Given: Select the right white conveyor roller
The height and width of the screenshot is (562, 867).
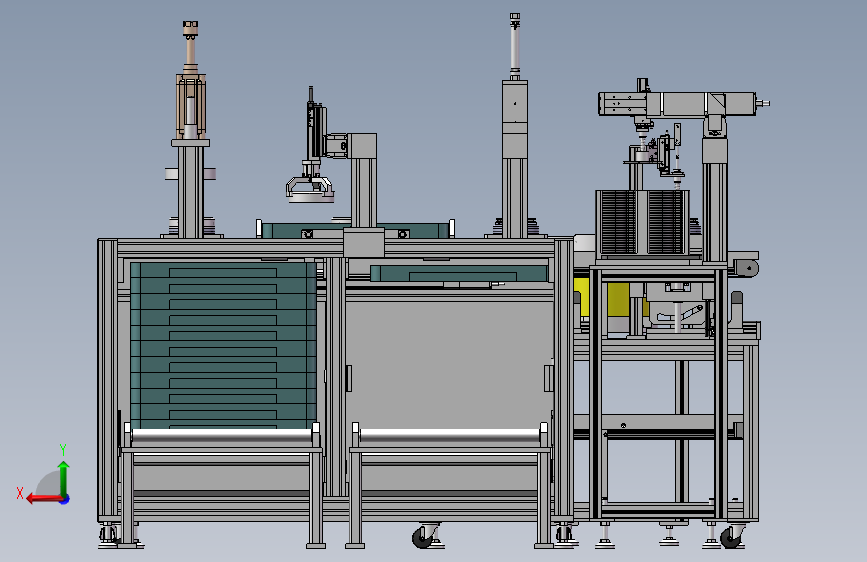Looking at the screenshot, I should [450, 436].
